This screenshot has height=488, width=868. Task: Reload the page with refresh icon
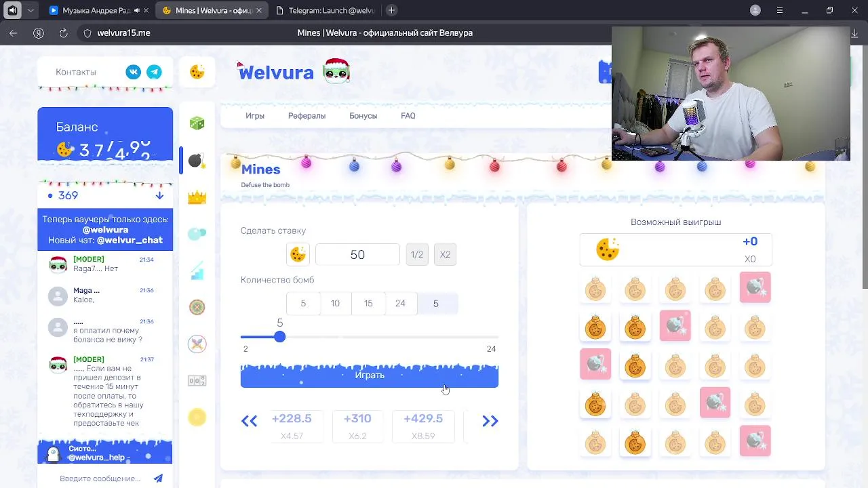pyautogui.click(x=64, y=33)
